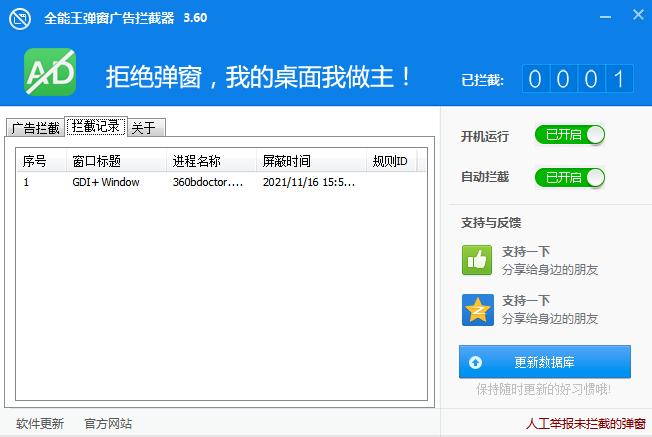
Task: Click the blue star share icon
Action: [477, 309]
